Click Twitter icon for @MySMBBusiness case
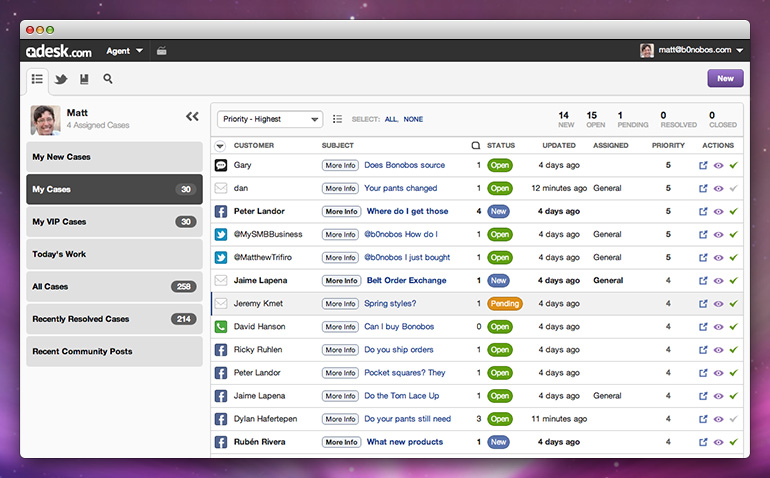Viewport: 770px width, 478px height. point(221,234)
